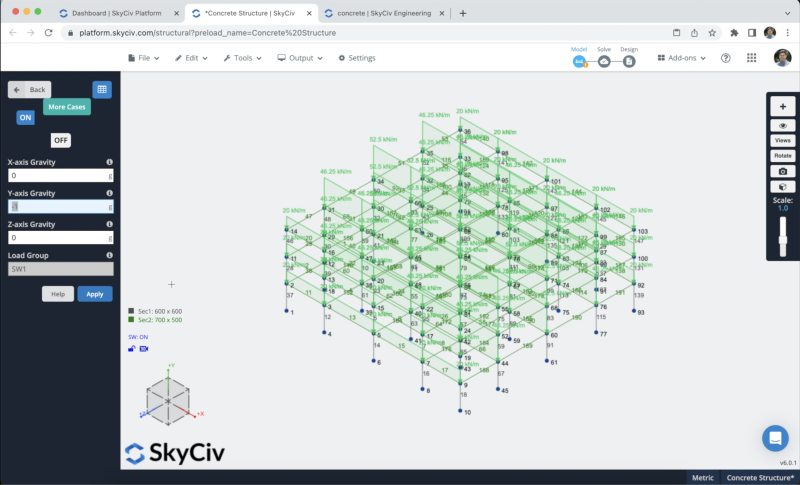Open a new browser tab
This screenshot has height=485, width=800.
click(x=463, y=13)
